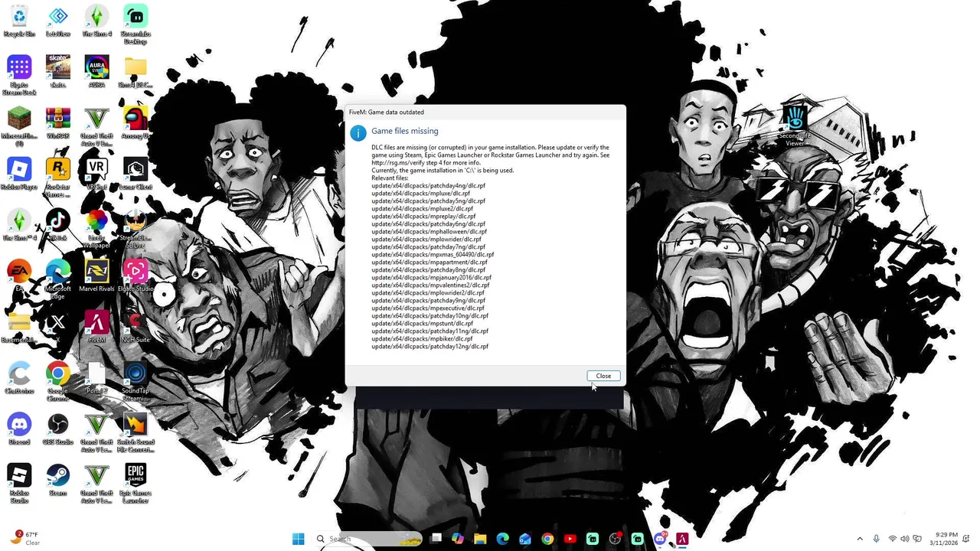Click the line update/x64/dlcpacks/mpbiker/dlc.rpf
This screenshot has width=980, height=551.
[x=422, y=339]
